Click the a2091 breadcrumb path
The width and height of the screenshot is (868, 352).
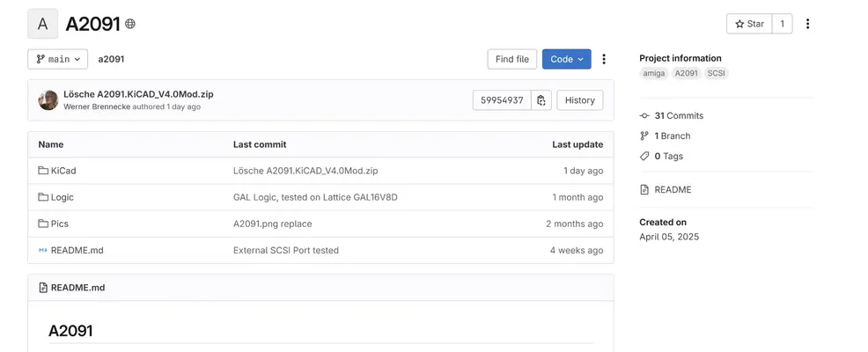pos(111,59)
